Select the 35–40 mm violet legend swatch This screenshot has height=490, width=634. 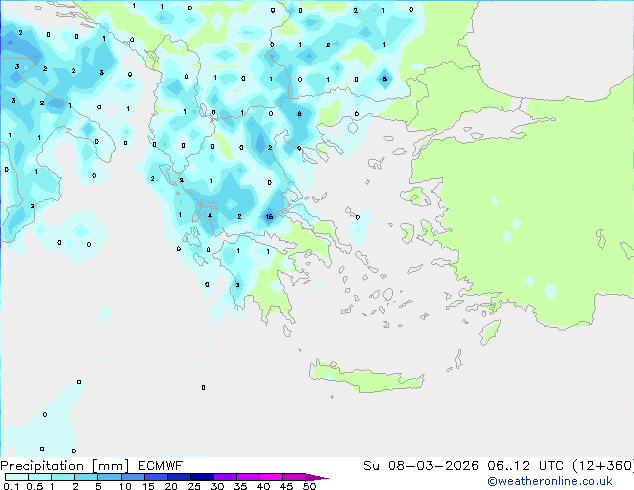coord(248,477)
